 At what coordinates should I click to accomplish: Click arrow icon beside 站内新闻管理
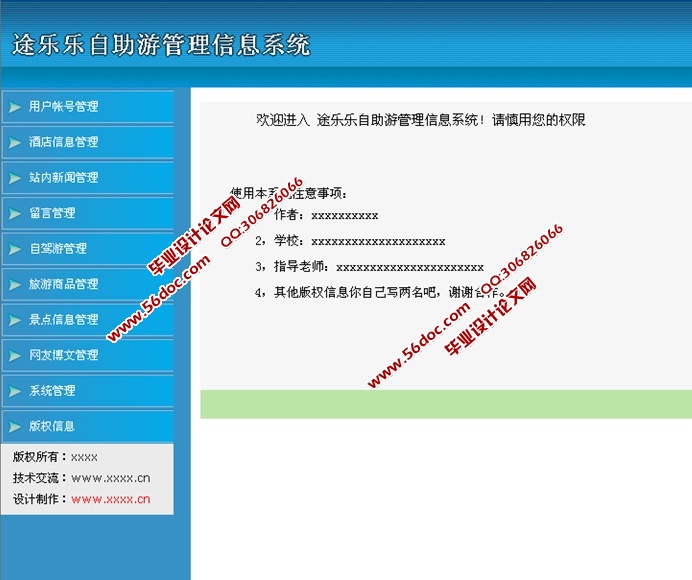point(14,178)
